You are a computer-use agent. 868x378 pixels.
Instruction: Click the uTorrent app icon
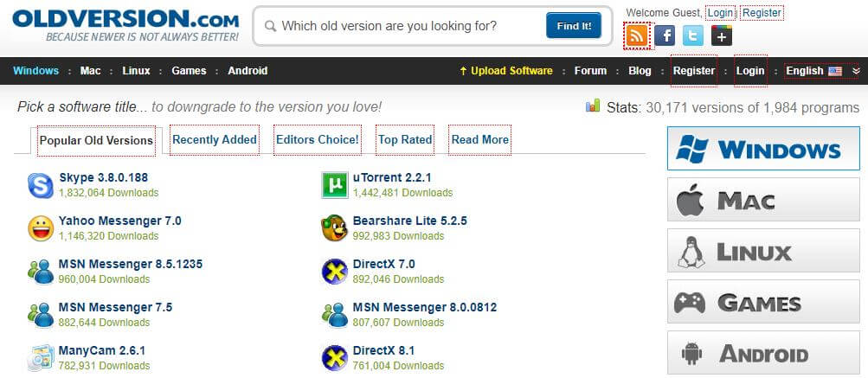(x=334, y=185)
